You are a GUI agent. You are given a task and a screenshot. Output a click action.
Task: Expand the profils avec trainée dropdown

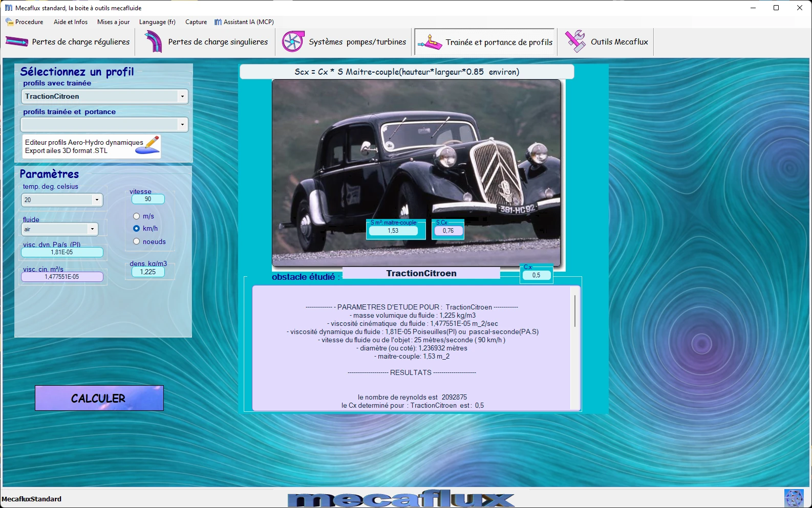182,96
